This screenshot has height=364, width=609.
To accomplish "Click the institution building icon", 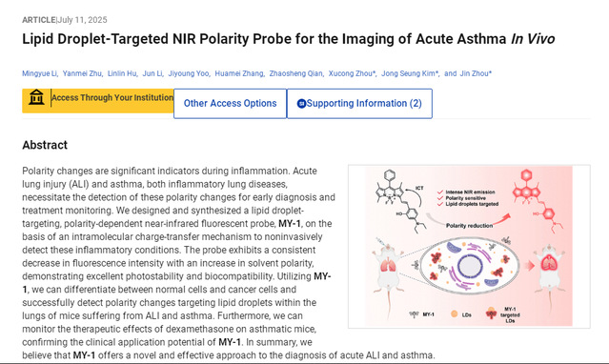I will pyautogui.click(x=36, y=97).
